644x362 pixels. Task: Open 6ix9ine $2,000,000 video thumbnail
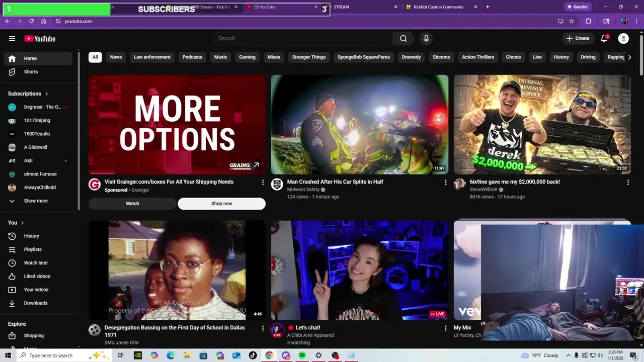tap(542, 125)
